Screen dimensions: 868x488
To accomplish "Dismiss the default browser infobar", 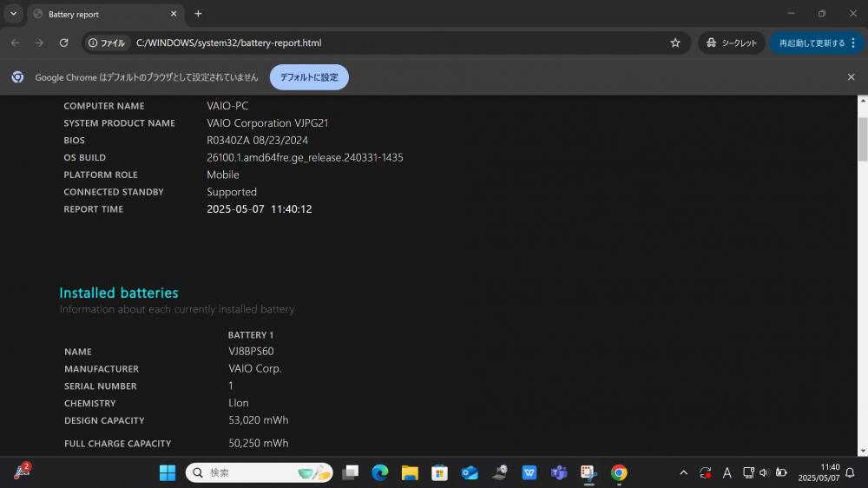I will coord(851,77).
